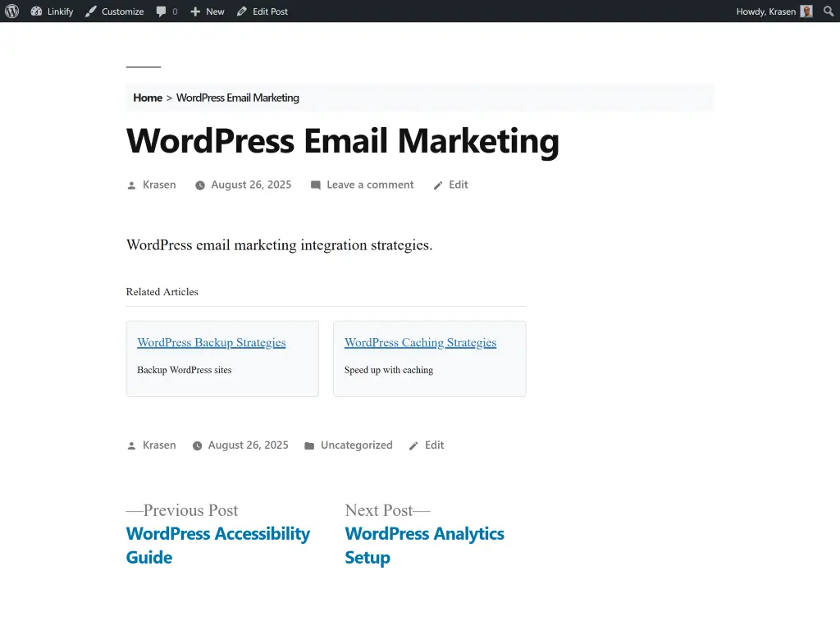Click the comment icon beside Leave a comment
Viewport: 840px width, 630px height.
[x=316, y=185]
